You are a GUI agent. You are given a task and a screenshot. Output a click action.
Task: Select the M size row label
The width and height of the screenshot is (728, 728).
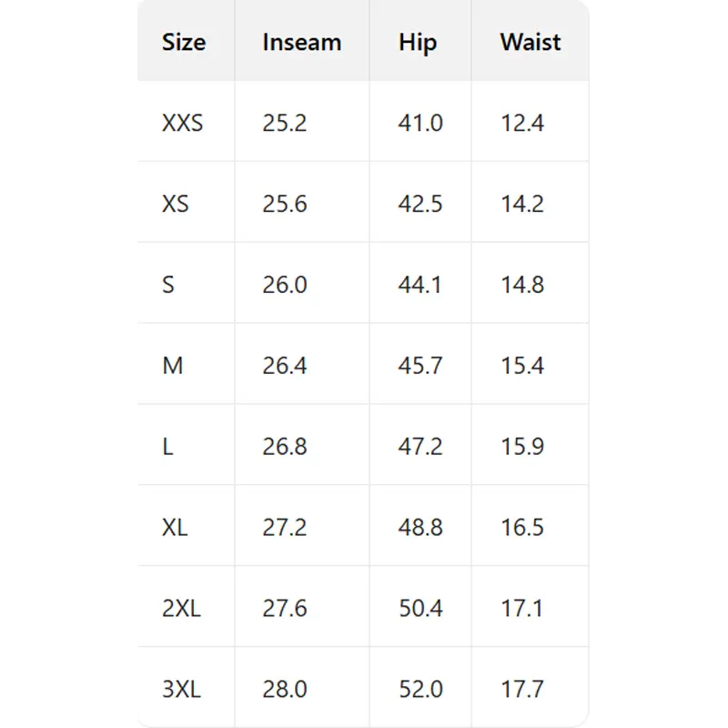(172, 366)
